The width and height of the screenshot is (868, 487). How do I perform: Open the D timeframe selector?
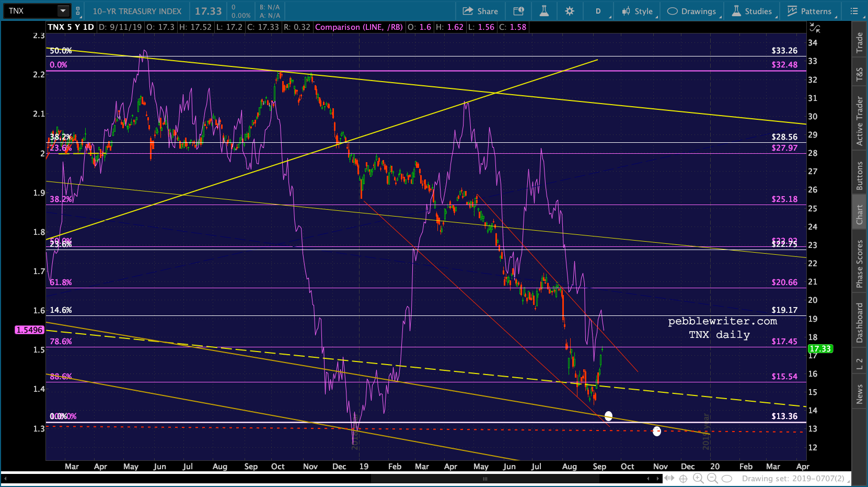598,11
